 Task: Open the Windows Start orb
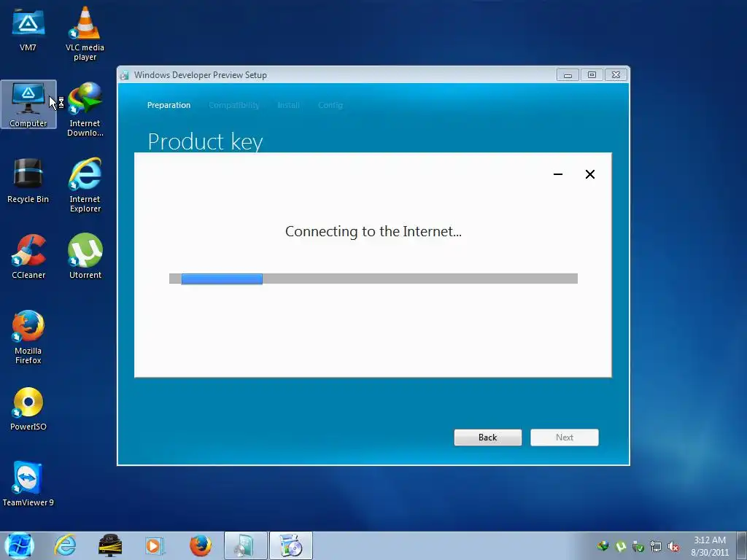[19, 545]
